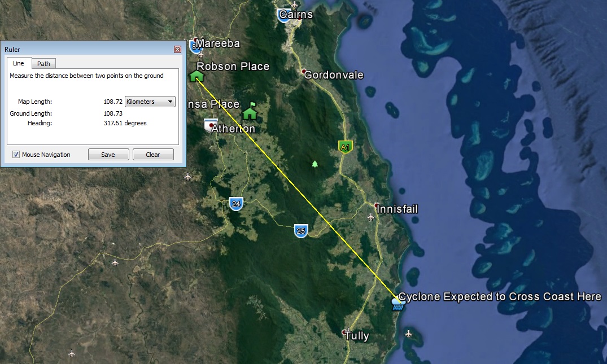Click the Cairns city marker icon

pyautogui.click(x=285, y=15)
